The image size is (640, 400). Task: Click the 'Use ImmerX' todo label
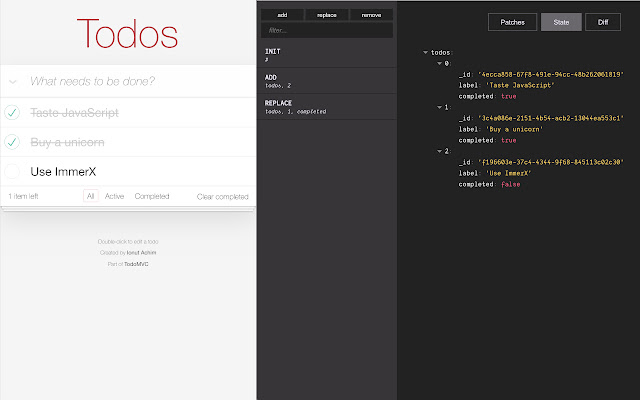pyautogui.click(x=63, y=171)
